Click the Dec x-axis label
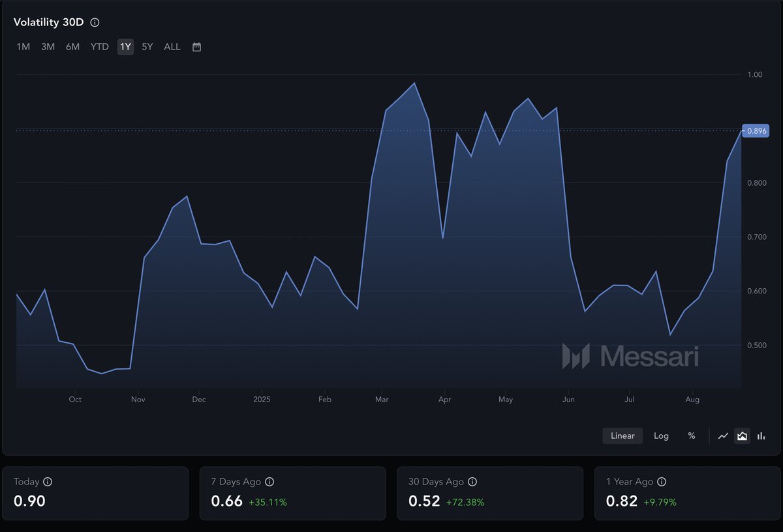The image size is (783, 532). point(199,399)
